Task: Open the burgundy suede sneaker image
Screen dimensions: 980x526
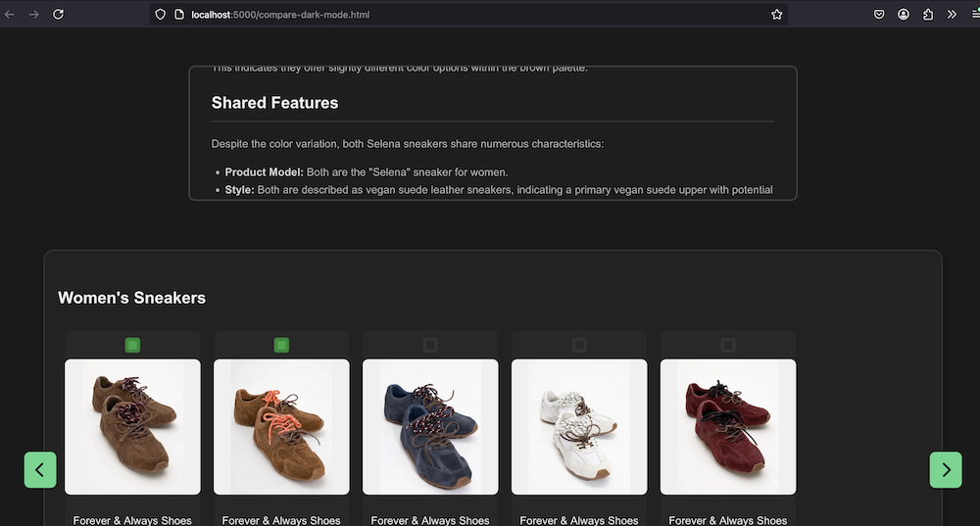Action: (728, 427)
